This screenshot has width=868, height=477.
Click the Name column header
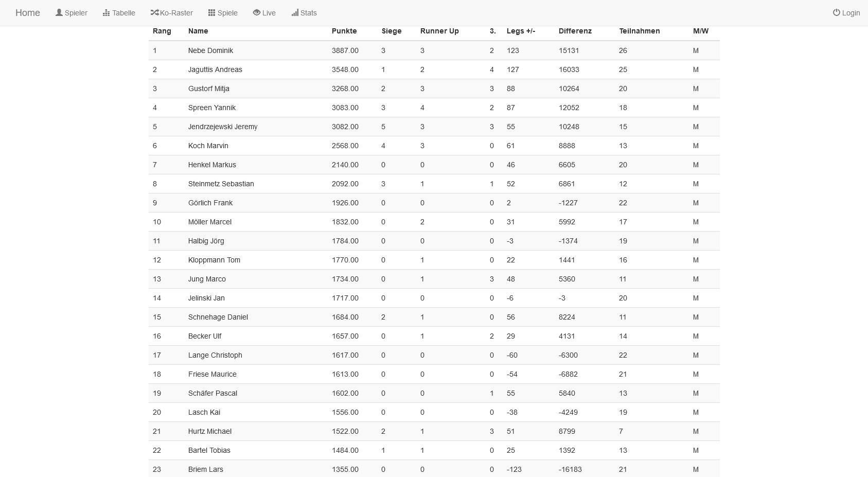click(198, 31)
